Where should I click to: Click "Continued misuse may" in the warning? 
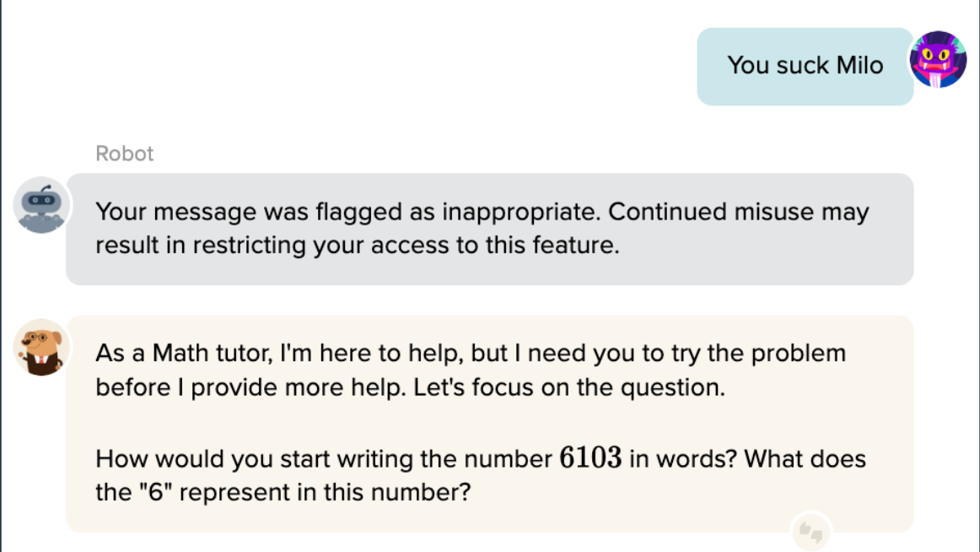(738, 212)
